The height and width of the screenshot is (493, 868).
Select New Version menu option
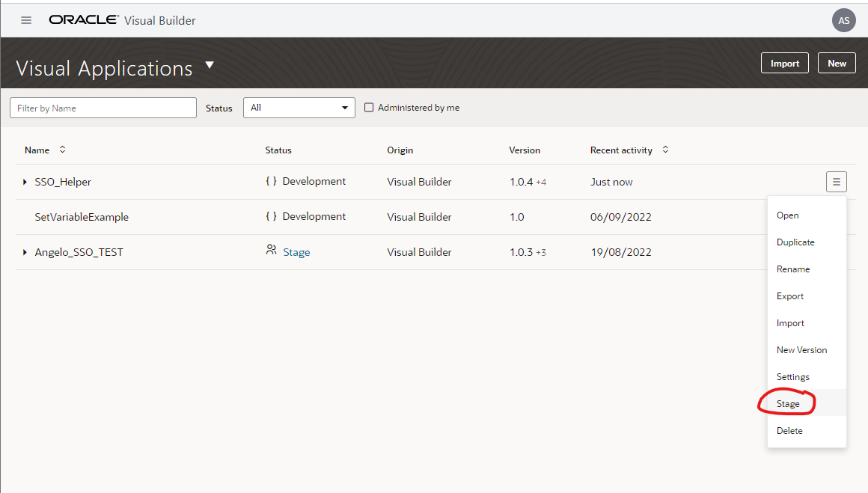click(801, 350)
